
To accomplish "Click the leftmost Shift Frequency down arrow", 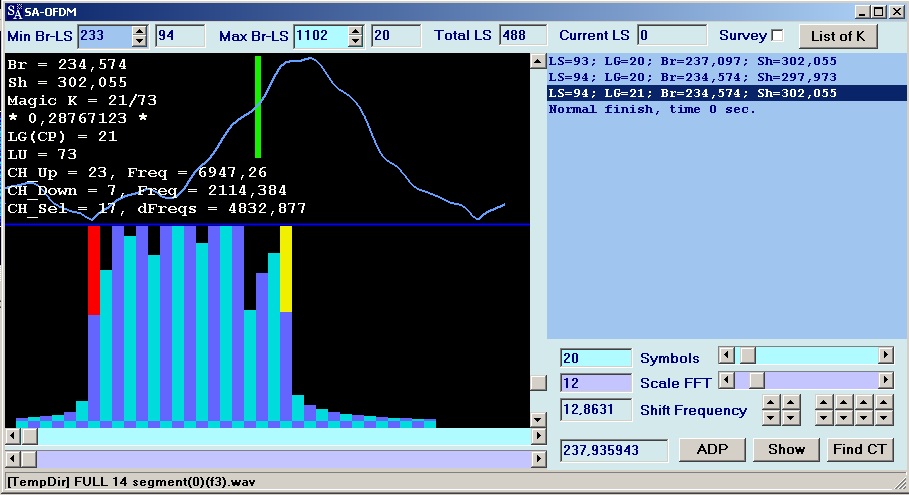I will (770, 418).
